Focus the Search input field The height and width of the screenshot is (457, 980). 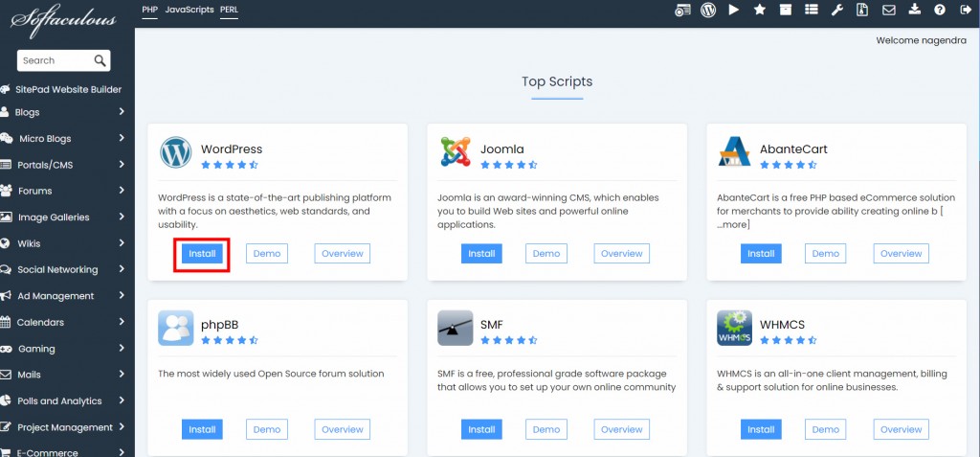pyautogui.click(x=56, y=60)
